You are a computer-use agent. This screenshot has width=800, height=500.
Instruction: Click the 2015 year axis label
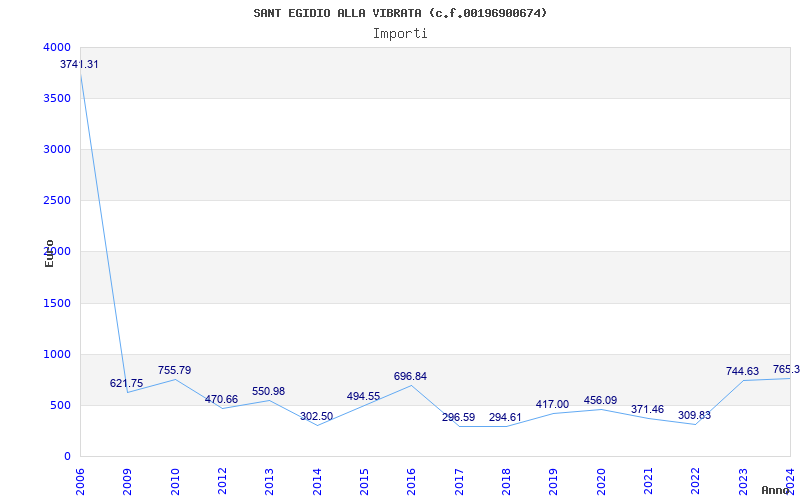point(364,482)
